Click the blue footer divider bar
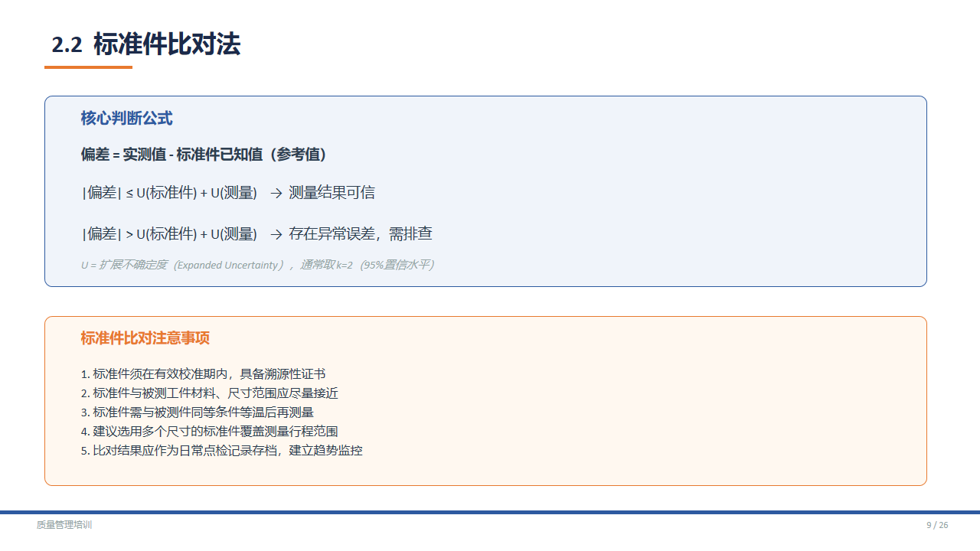Screen dimensions: 980x551 [x=490, y=512]
